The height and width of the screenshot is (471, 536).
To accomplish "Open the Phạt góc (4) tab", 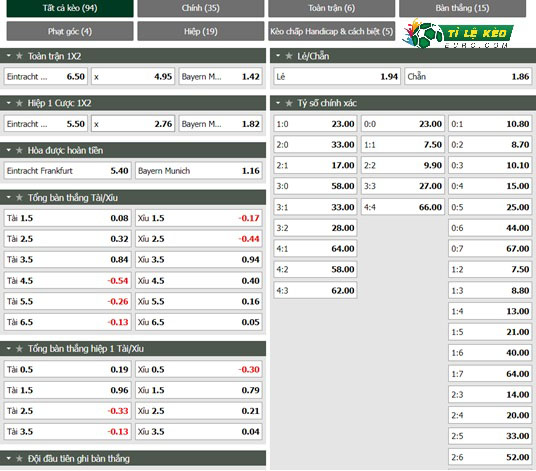I will 70,31.
